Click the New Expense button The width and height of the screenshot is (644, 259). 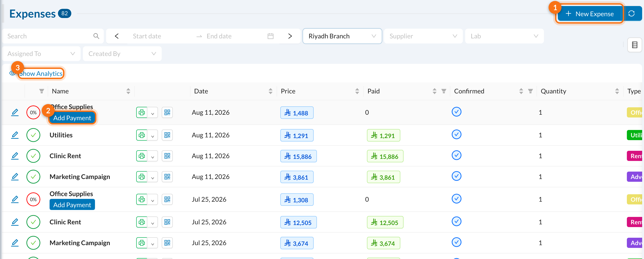point(590,14)
